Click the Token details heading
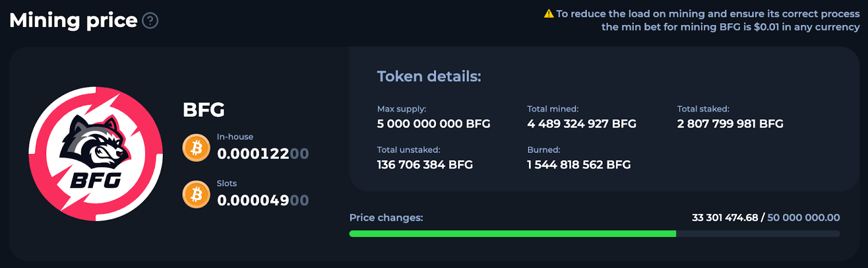Viewport: 868px width, 268px height. (x=429, y=76)
